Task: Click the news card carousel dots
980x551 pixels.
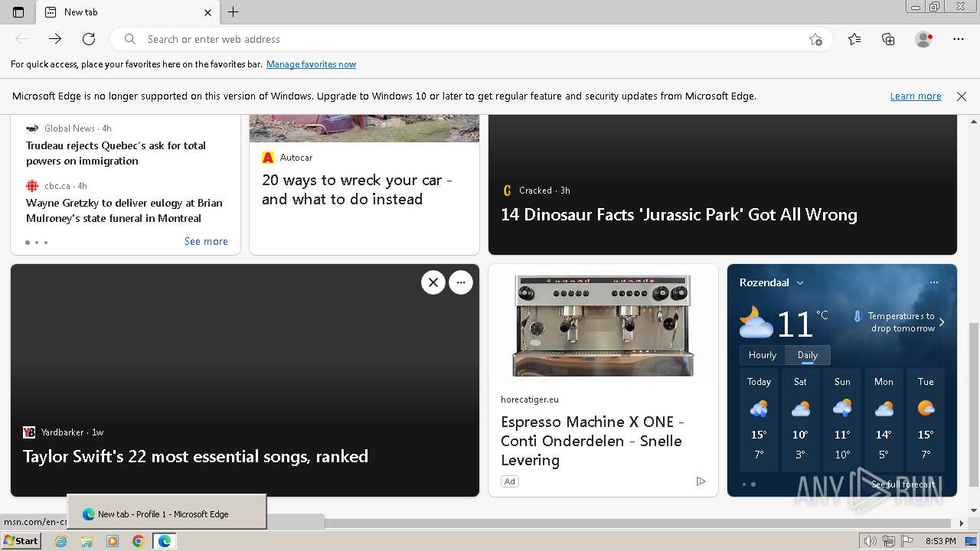Action: click(36, 243)
